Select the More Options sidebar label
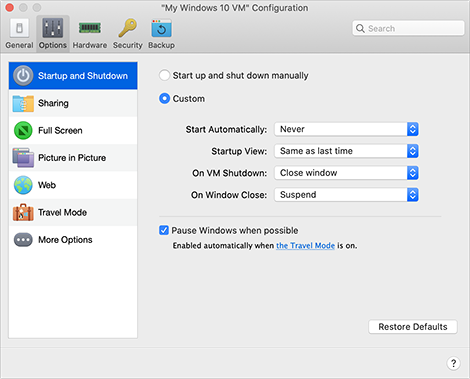This screenshot has width=470, height=379. pyautogui.click(x=65, y=240)
